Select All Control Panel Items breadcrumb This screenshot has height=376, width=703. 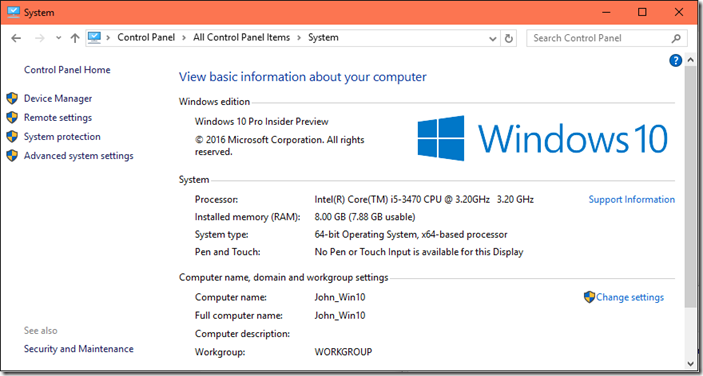click(242, 38)
